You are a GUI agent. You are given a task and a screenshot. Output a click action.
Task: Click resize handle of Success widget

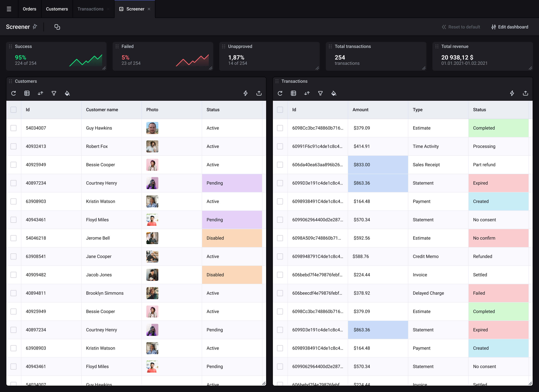[104, 68]
